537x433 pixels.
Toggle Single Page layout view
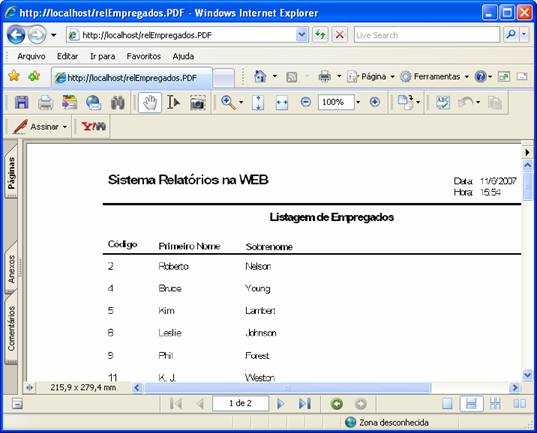point(447,404)
